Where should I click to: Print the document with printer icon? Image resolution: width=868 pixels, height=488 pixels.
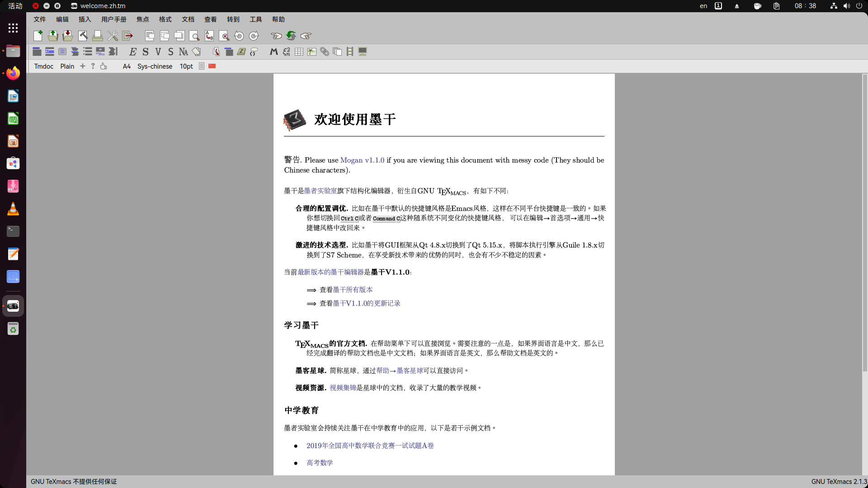[98, 36]
